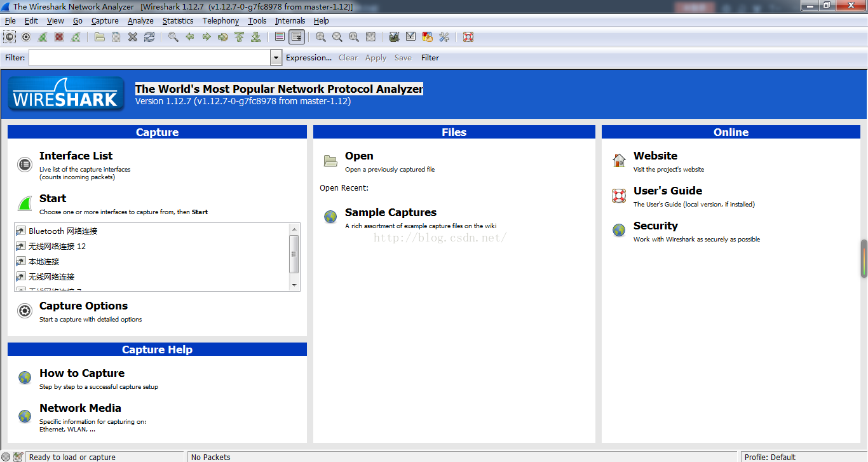The width and height of the screenshot is (868, 462).
Task: Open the Security link under Online
Action: pyautogui.click(x=656, y=226)
